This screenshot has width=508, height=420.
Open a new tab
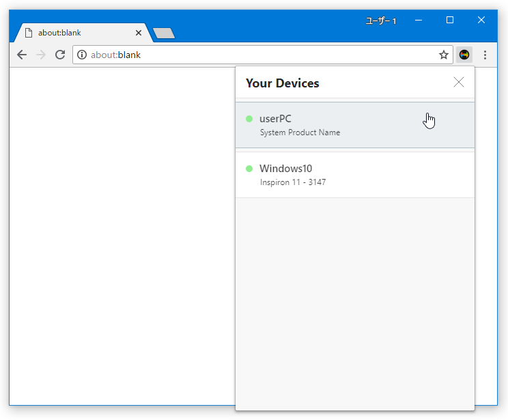point(164,33)
